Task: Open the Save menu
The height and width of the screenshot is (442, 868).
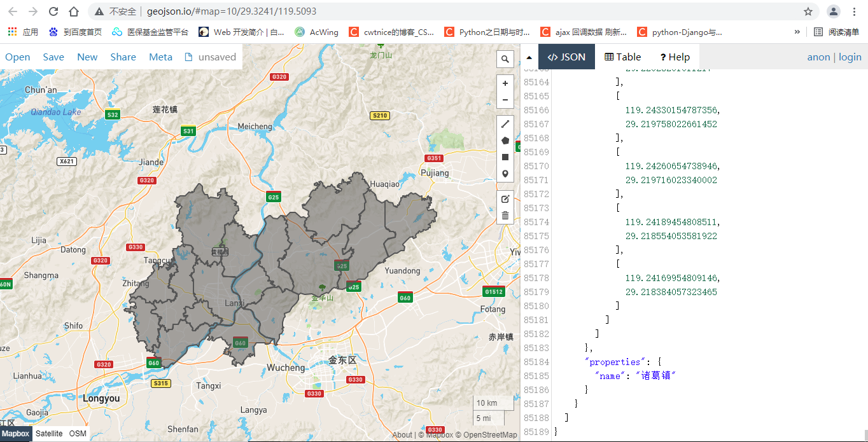Action: coord(53,57)
